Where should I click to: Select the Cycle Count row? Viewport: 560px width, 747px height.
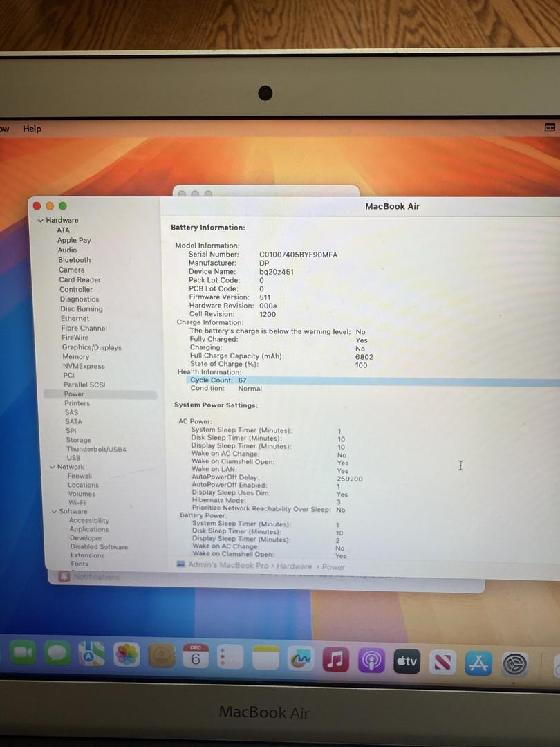click(x=218, y=380)
